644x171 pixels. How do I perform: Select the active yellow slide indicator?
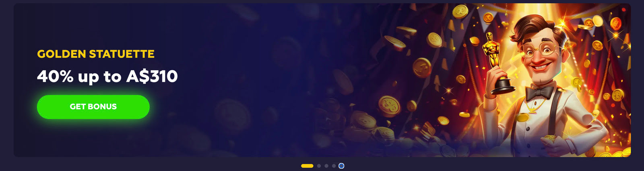(x=307, y=166)
